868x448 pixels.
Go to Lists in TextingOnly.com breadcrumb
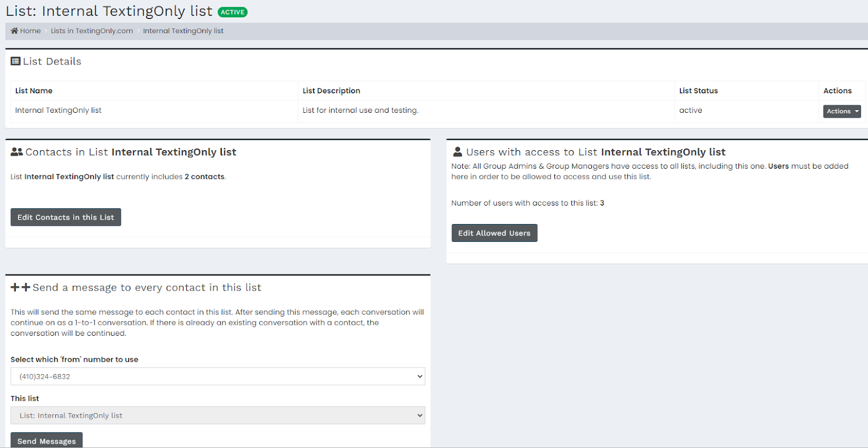click(x=92, y=31)
